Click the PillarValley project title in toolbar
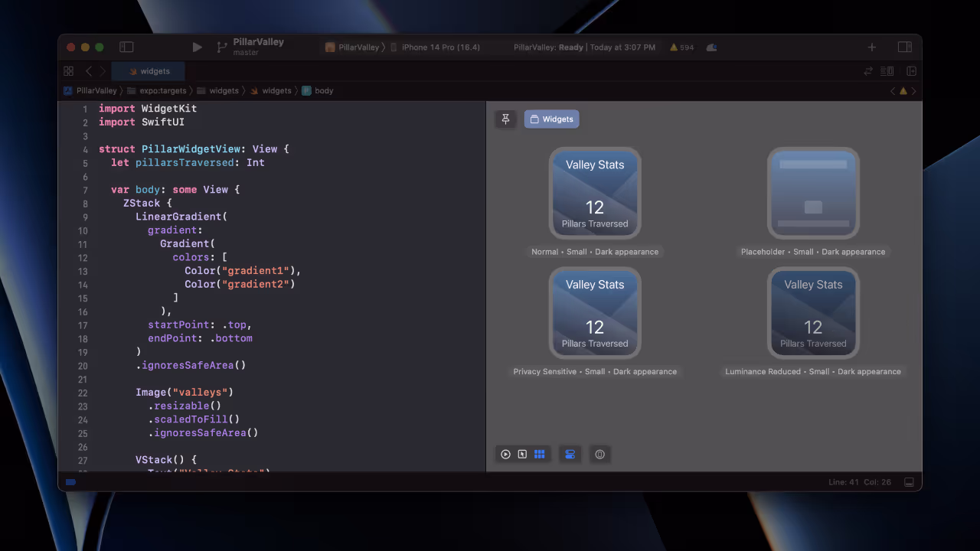Viewport: 980px width, 551px height. (x=257, y=42)
